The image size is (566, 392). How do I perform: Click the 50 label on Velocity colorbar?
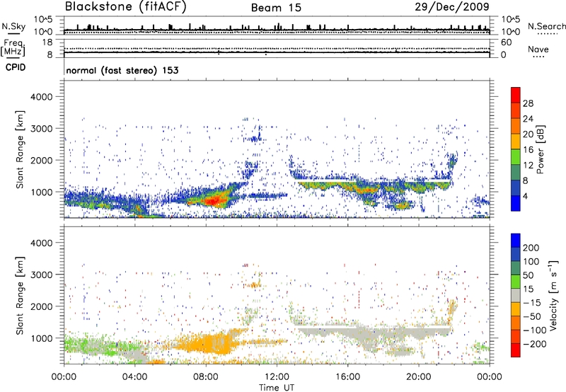tap(529, 275)
